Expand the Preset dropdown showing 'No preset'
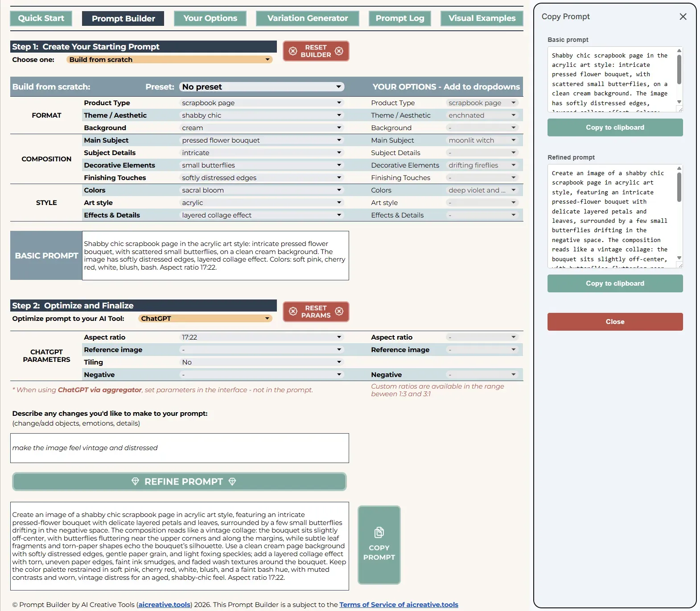 [x=262, y=87]
